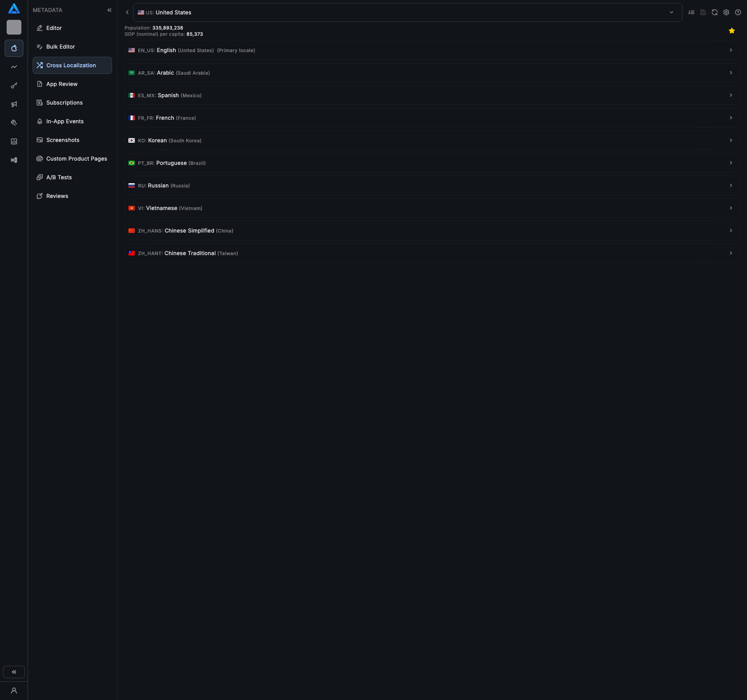
Task: Collapse the Metadata sidebar panel
Action: tap(109, 10)
